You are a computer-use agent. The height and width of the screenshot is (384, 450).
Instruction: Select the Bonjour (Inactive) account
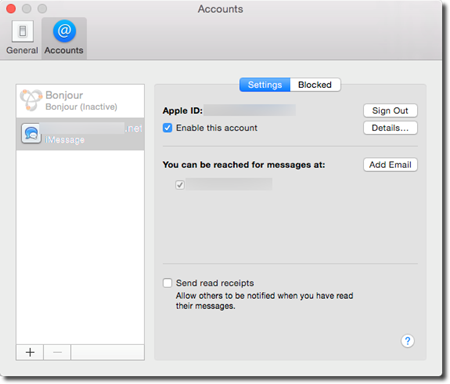80,101
